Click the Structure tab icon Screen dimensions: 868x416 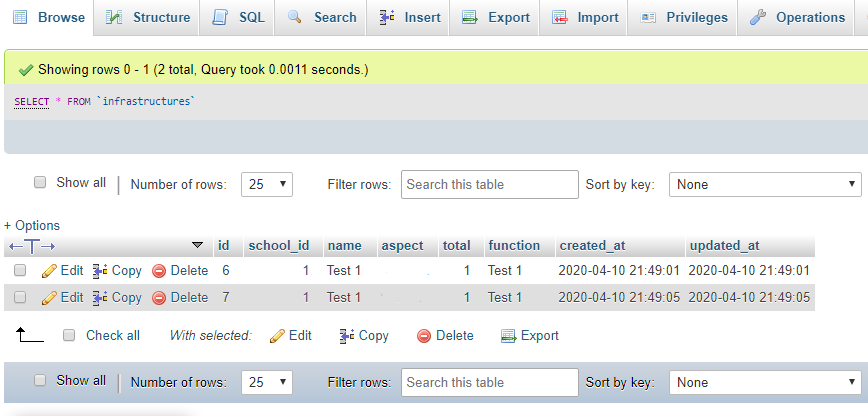click(x=114, y=18)
